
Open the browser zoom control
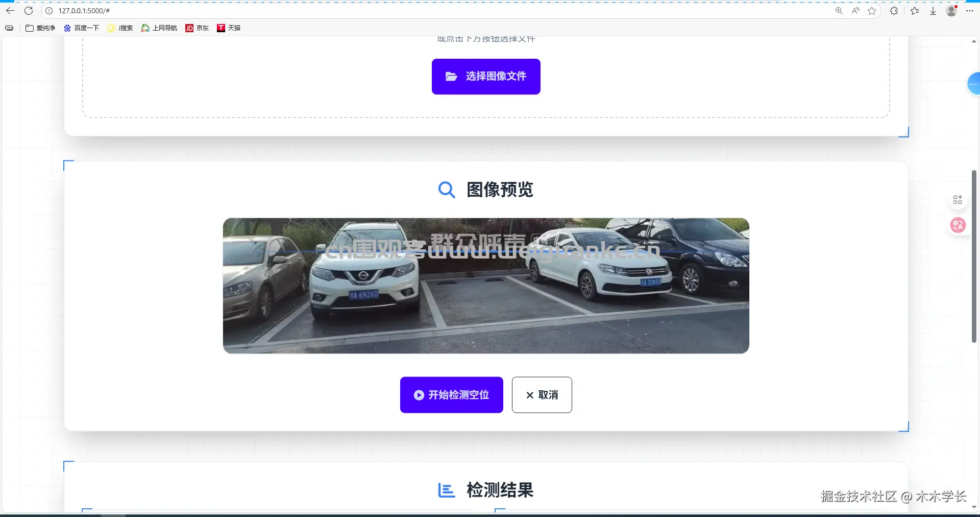point(839,11)
